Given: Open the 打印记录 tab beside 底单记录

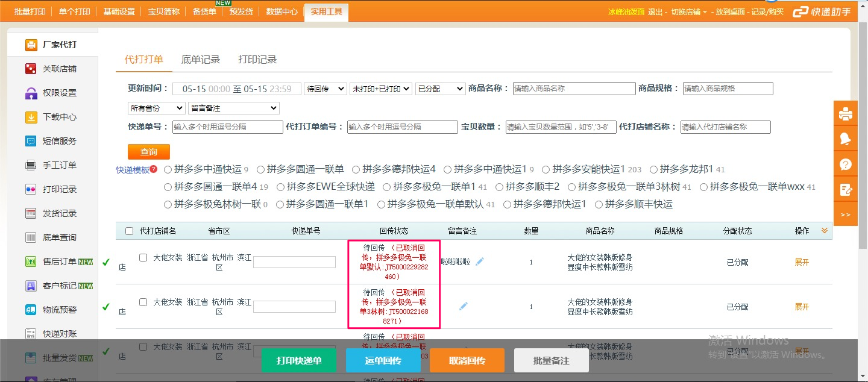Looking at the screenshot, I should point(257,59).
